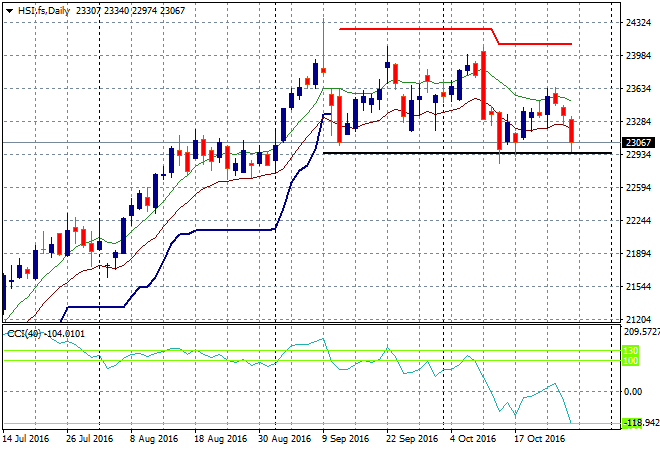The height and width of the screenshot is (450, 660).
Task: Select the 18 Aug 2016 date label
Action: (x=221, y=439)
